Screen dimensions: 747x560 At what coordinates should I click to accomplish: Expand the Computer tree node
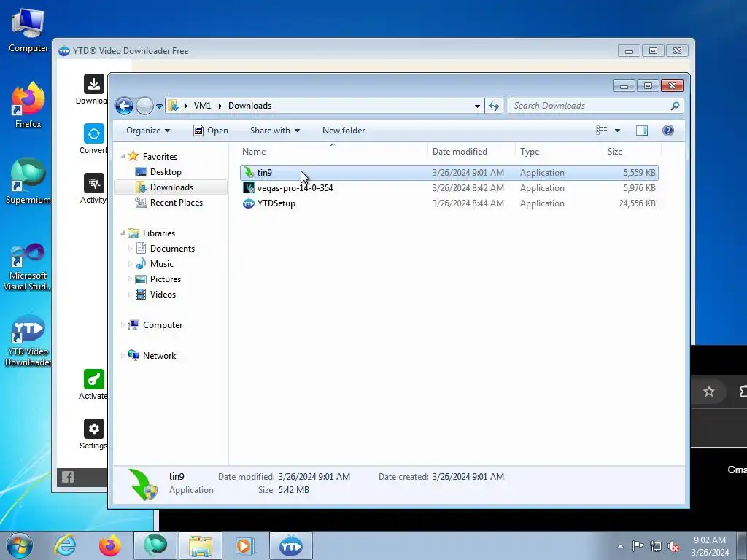123,325
